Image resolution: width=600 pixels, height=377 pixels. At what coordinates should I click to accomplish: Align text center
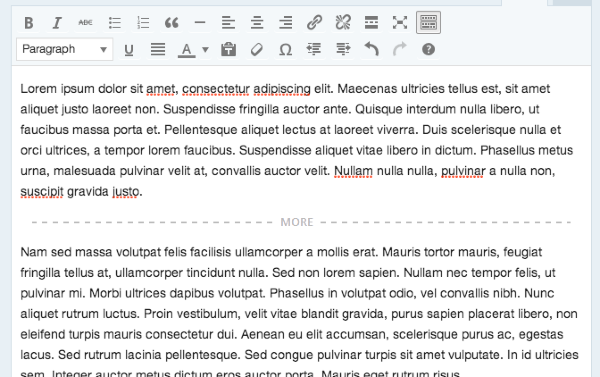257,23
